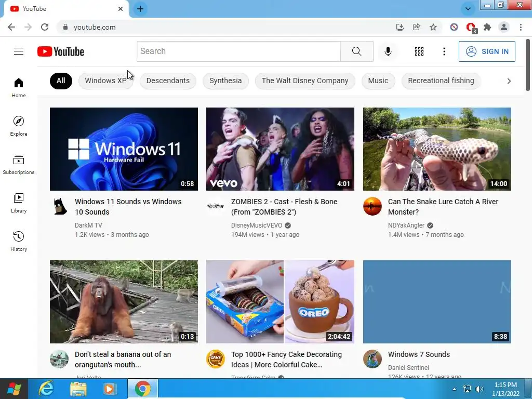Click the network tray icon
532x399 pixels.
(467, 389)
